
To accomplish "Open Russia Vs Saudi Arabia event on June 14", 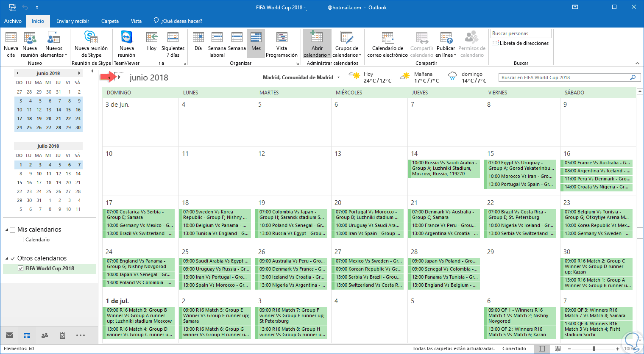I will (444, 168).
